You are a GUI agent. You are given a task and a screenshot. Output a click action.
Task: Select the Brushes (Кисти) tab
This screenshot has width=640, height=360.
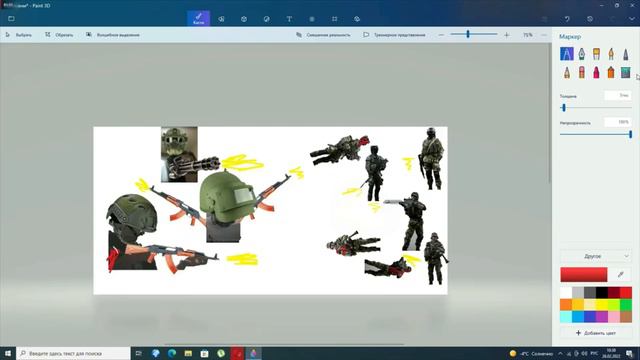[199, 18]
